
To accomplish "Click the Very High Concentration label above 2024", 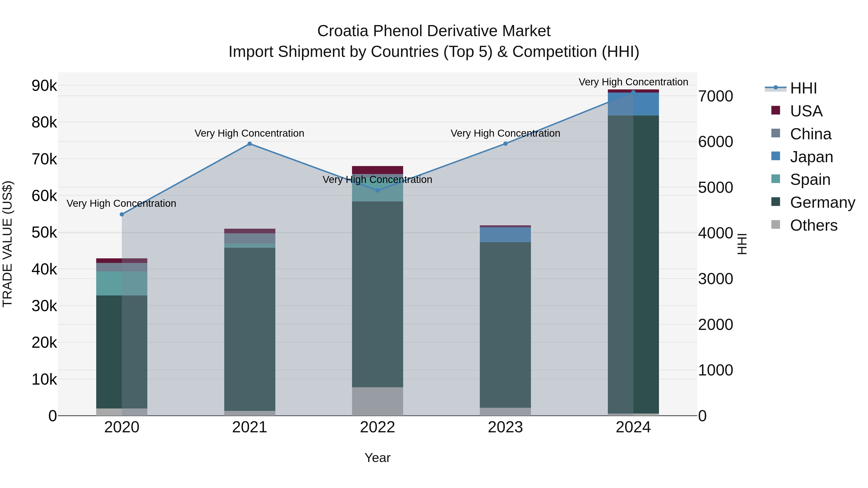I will pos(633,82).
